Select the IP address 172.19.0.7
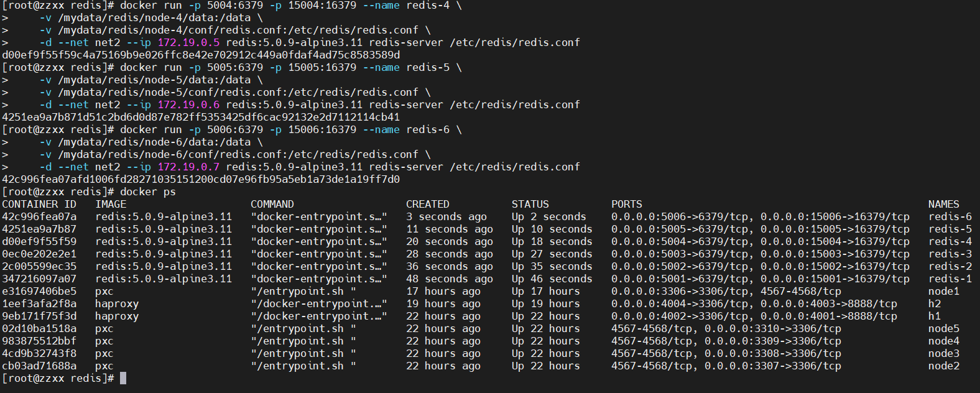This screenshot has width=980, height=393. click(188, 167)
